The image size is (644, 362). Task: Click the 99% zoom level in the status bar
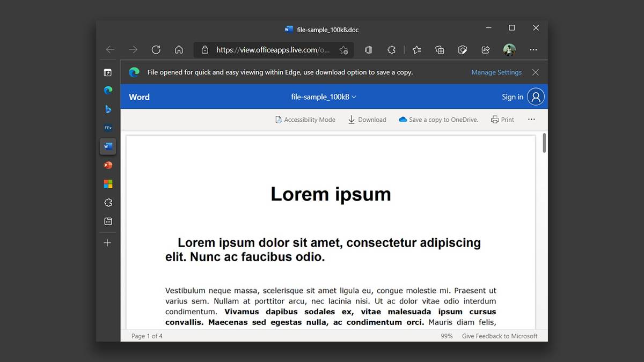pos(447,336)
